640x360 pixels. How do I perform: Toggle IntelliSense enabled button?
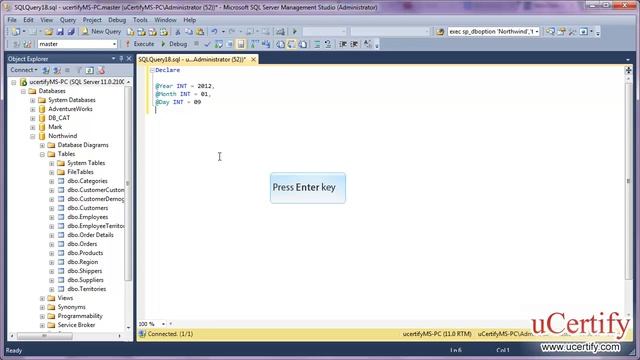241,44
